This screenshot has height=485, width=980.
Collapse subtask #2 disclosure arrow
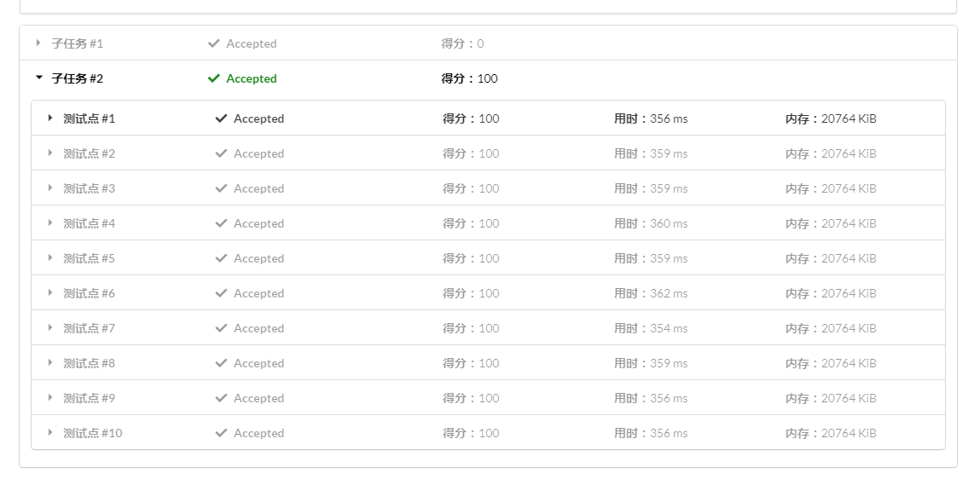[38, 78]
